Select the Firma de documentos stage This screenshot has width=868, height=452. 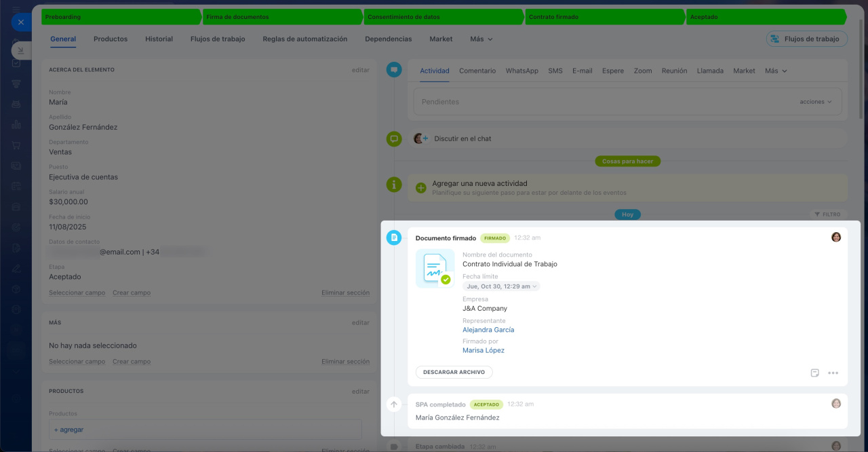tap(283, 17)
